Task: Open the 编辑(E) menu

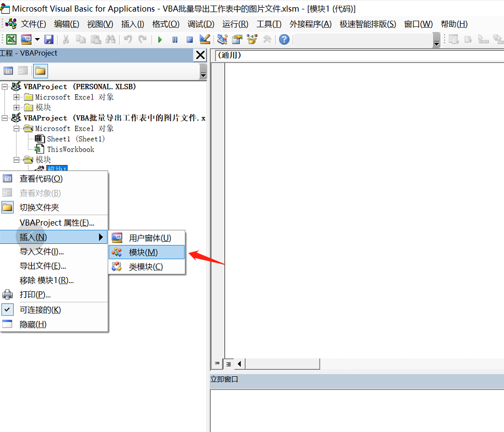Action: point(67,24)
